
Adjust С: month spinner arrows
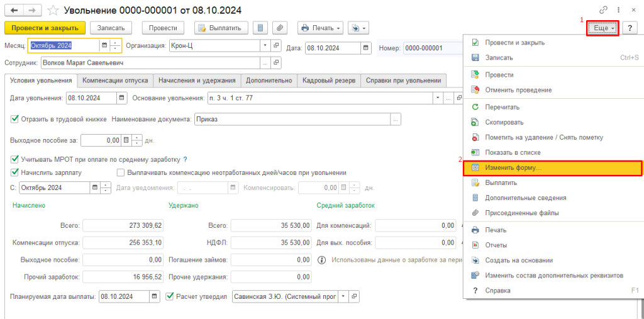(x=106, y=187)
